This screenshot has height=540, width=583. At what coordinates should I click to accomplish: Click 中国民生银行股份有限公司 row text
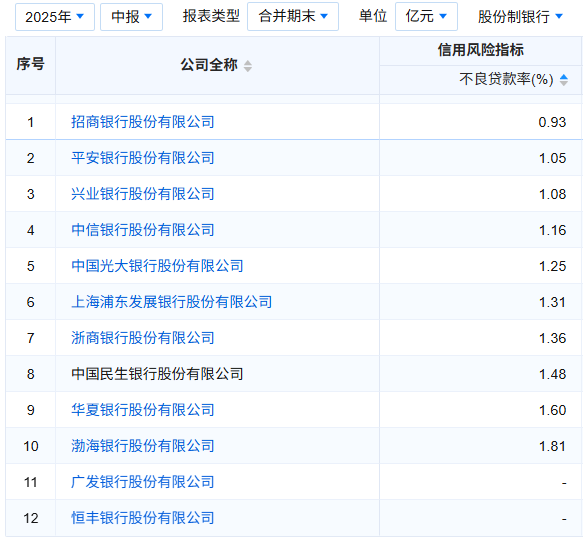[157, 374]
